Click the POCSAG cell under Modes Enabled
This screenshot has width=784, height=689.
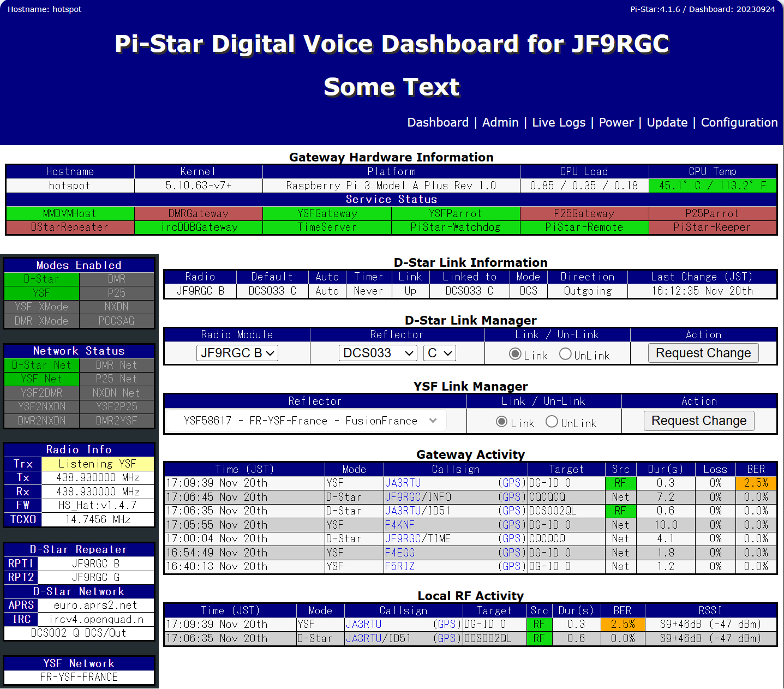[117, 321]
